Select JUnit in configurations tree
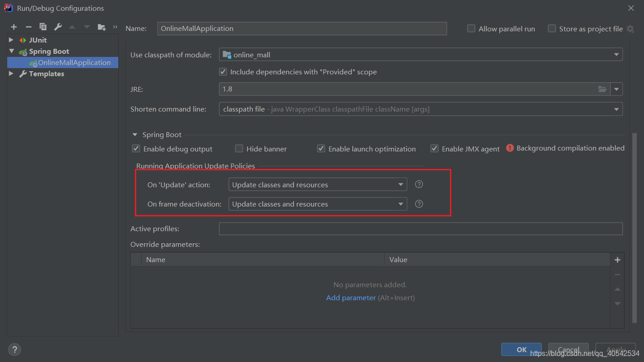The image size is (644, 362). click(x=38, y=40)
